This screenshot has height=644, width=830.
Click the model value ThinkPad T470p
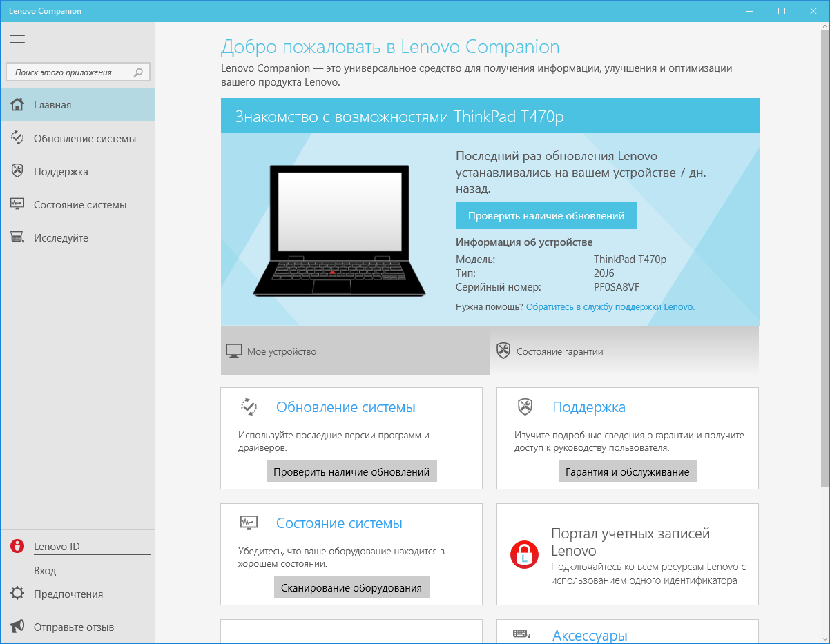630,260
